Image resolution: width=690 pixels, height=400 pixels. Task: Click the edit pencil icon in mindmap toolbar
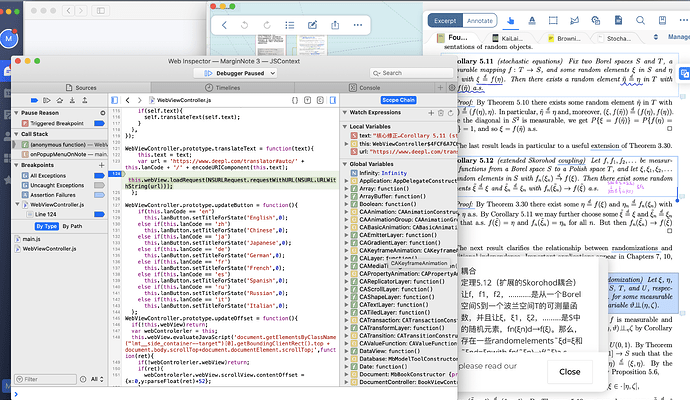tap(312, 25)
